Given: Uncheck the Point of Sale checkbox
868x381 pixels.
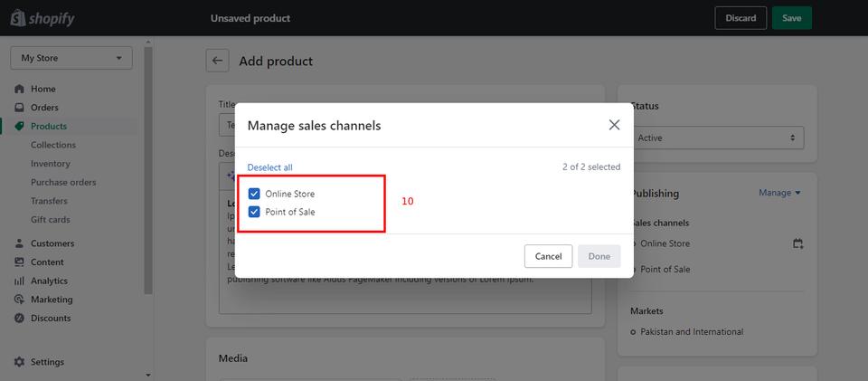Looking at the screenshot, I should point(254,212).
